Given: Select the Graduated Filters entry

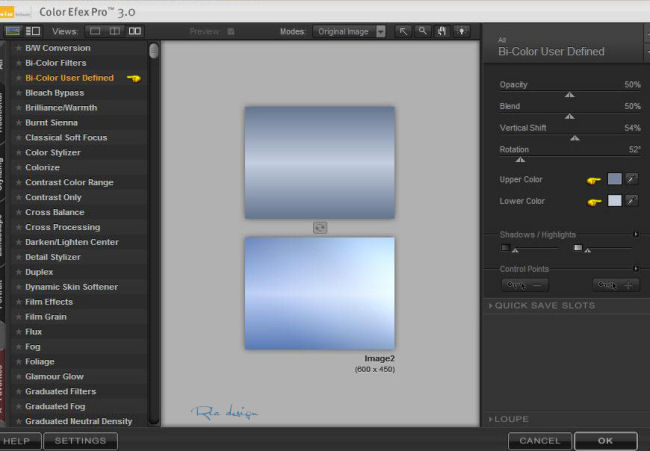Looking at the screenshot, I should 61,391.
